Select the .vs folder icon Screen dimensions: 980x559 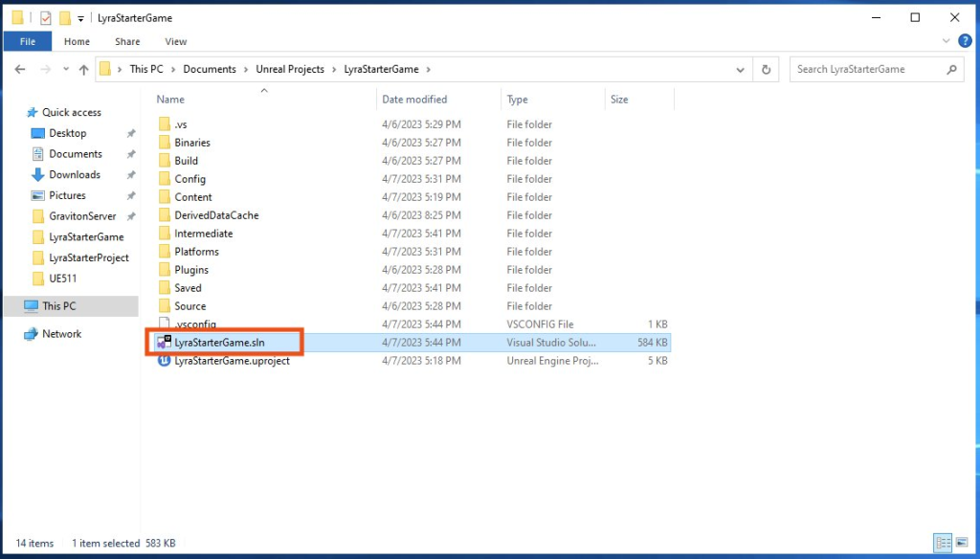[x=165, y=124]
